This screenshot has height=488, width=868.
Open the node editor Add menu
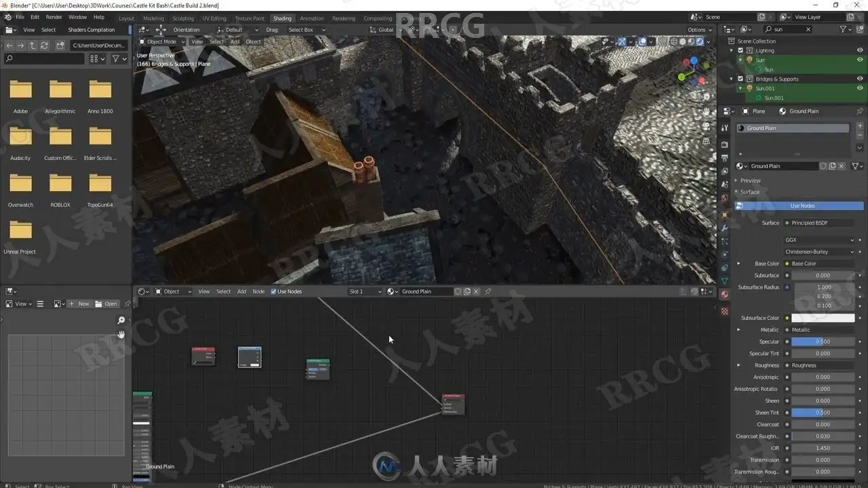click(241, 291)
